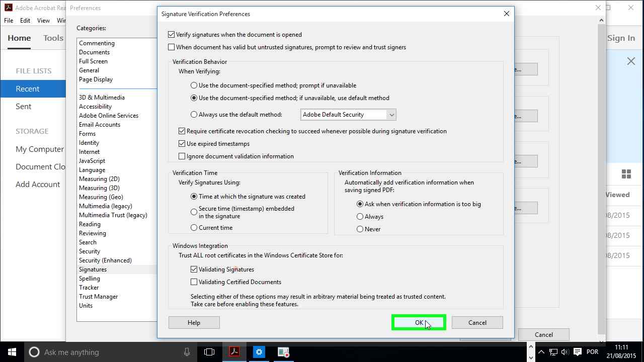Click OK in Signature Verification Preferences
644x362 pixels.
coord(419,323)
